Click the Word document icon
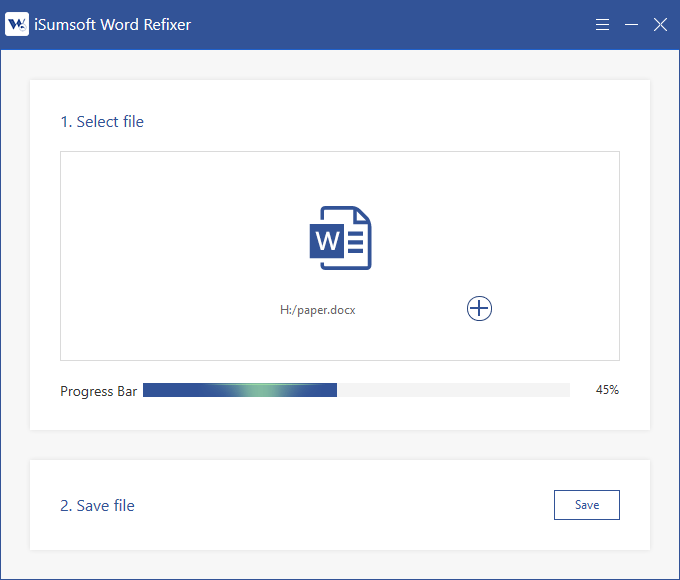 coord(340,238)
